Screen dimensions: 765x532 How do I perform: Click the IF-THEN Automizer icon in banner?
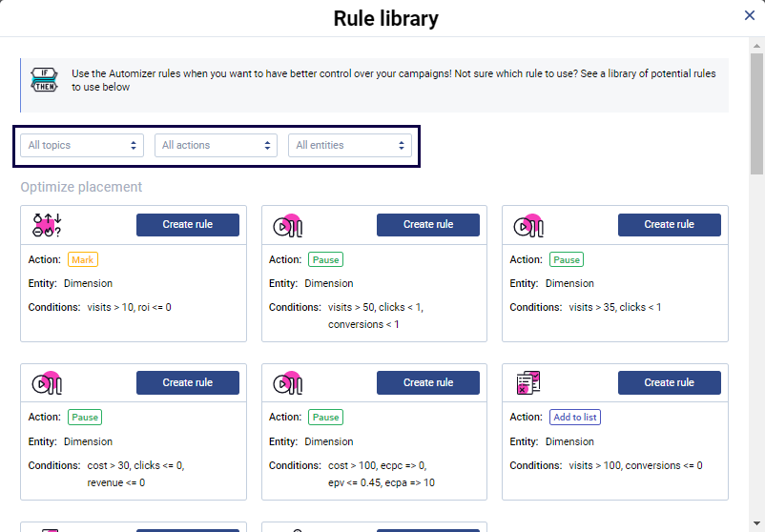click(45, 79)
